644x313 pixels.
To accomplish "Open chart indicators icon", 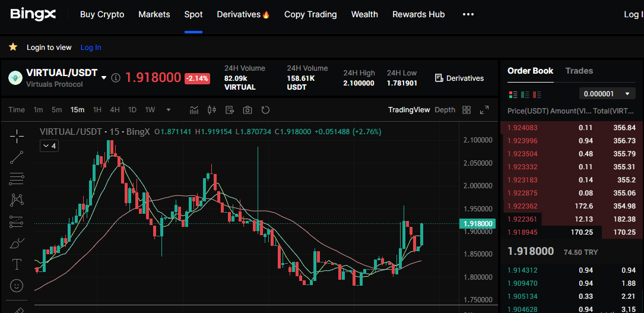I will click(x=194, y=110).
